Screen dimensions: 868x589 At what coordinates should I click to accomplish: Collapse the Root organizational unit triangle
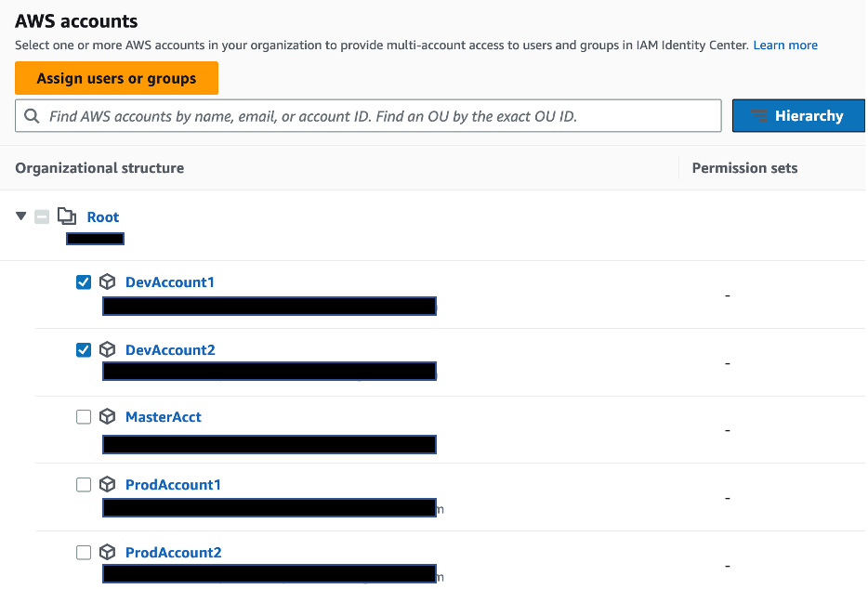click(21, 216)
